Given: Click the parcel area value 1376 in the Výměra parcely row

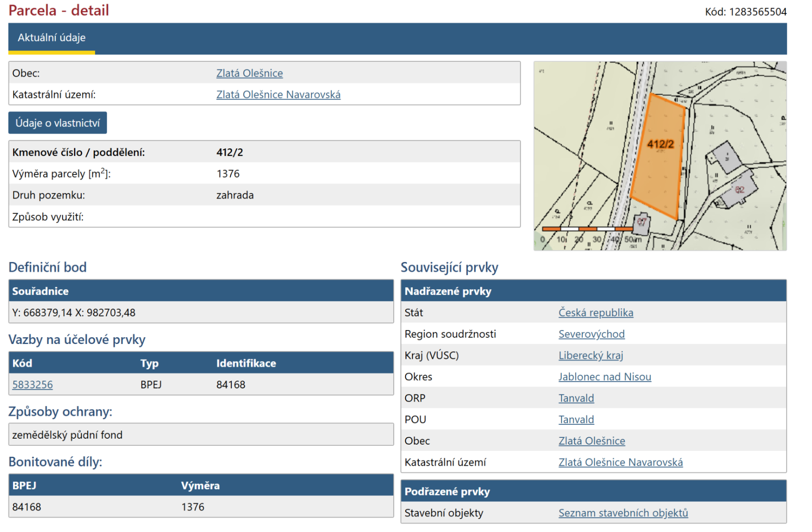Looking at the screenshot, I should pyautogui.click(x=228, y=174).
